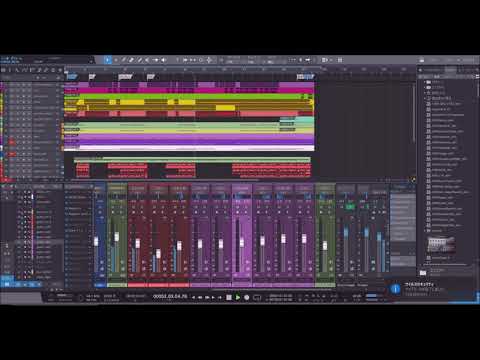Click the Record button in transport
The height and width of the screenshot is (360, 480).
click(x=247, y=297)
